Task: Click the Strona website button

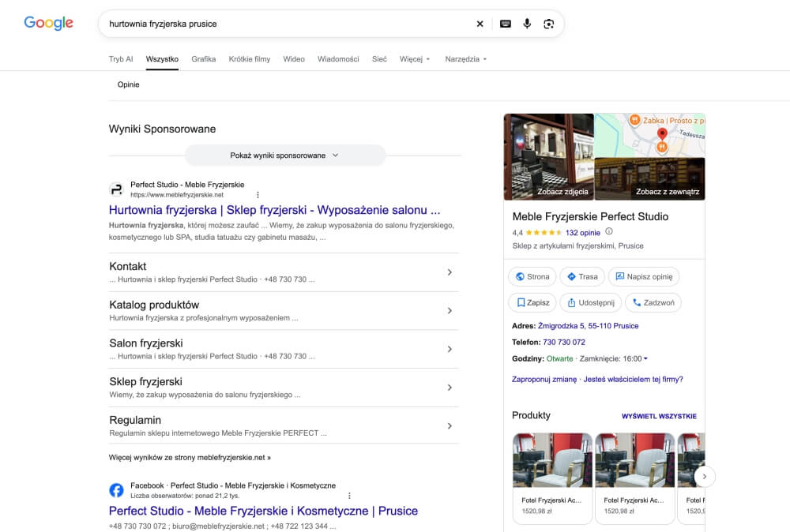Action: [x=532, y=277]
